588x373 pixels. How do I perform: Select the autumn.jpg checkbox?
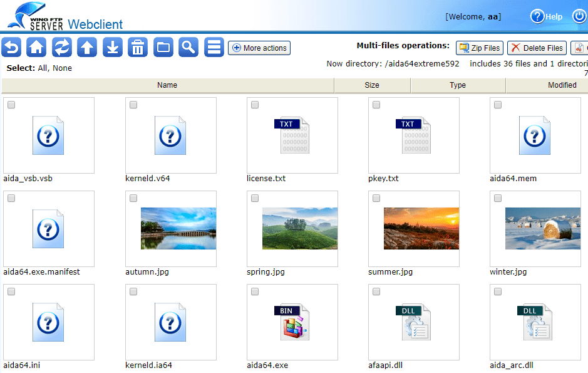click(x=133, y=199)
